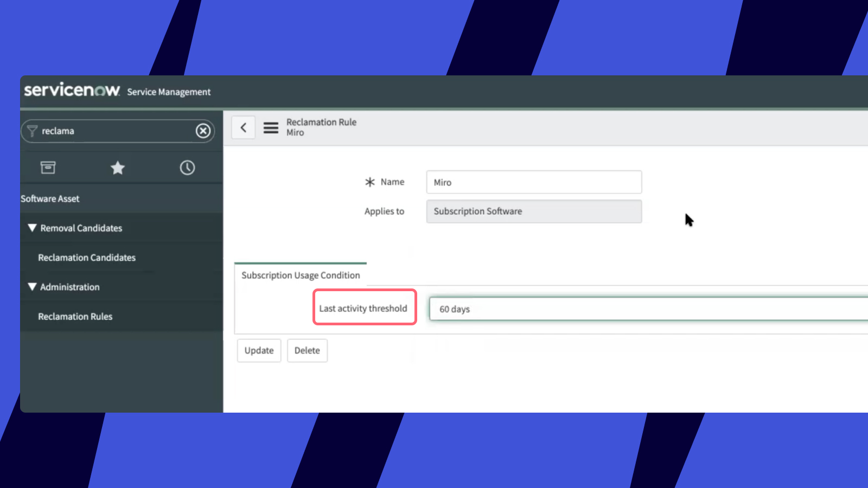Screen dimensions: 868x488
Task: Click the Applies to Subscription Software field
Action: (534, 211)
